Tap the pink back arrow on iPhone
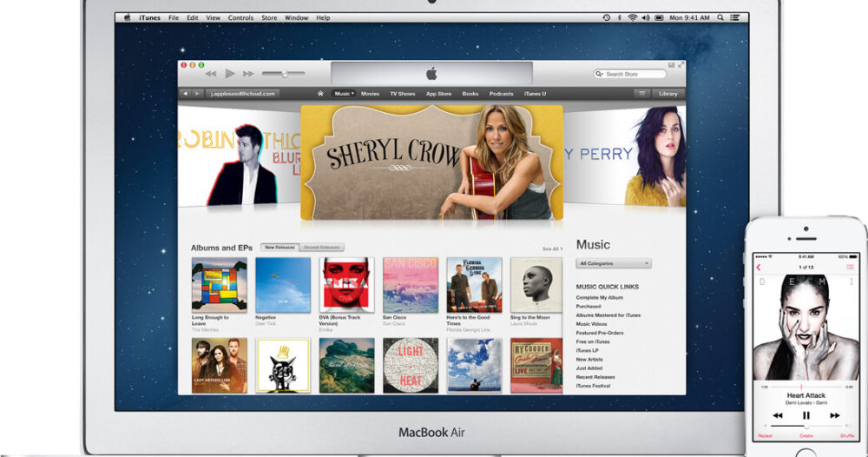Image resolution: width=868 pixels, height=457 pixels. (x=759, y=267)
